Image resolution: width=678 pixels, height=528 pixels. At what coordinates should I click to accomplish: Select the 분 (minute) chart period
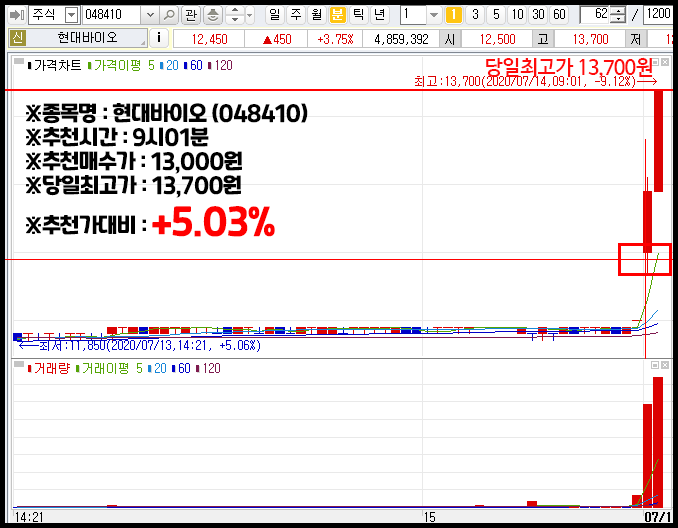[x=337, y=15]
